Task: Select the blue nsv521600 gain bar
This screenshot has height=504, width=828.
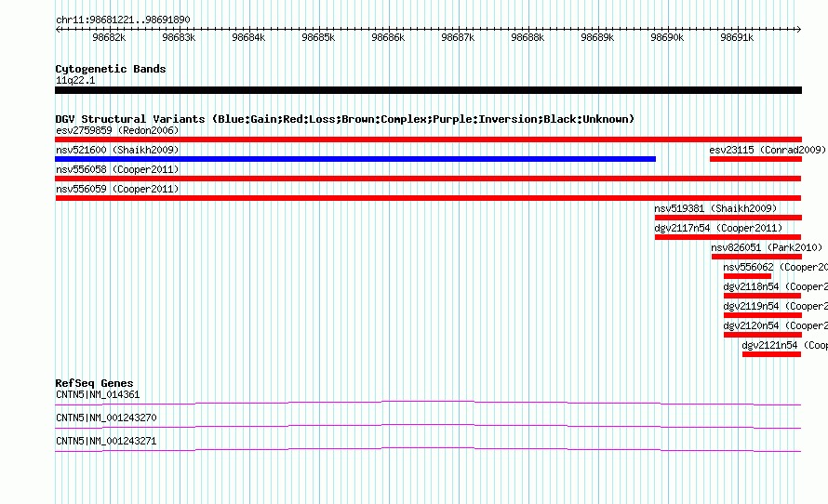Action: (x=355, y=159)
